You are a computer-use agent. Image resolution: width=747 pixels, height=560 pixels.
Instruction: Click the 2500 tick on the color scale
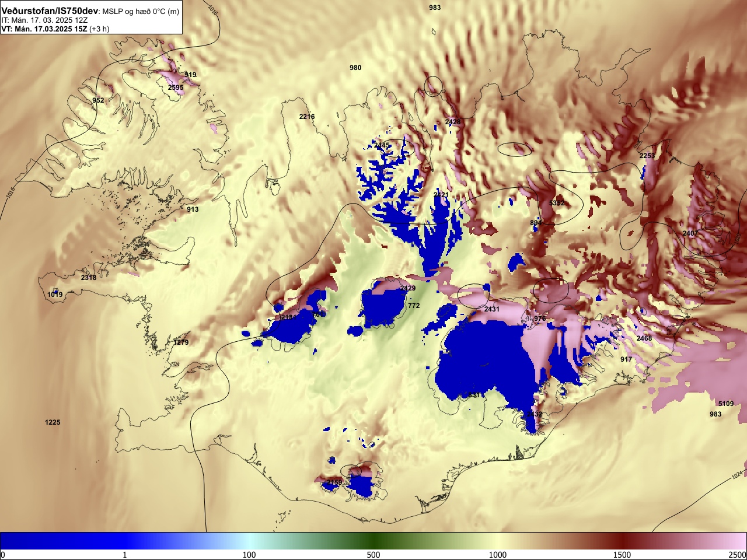pyautogui.click(x=738, y=555)
